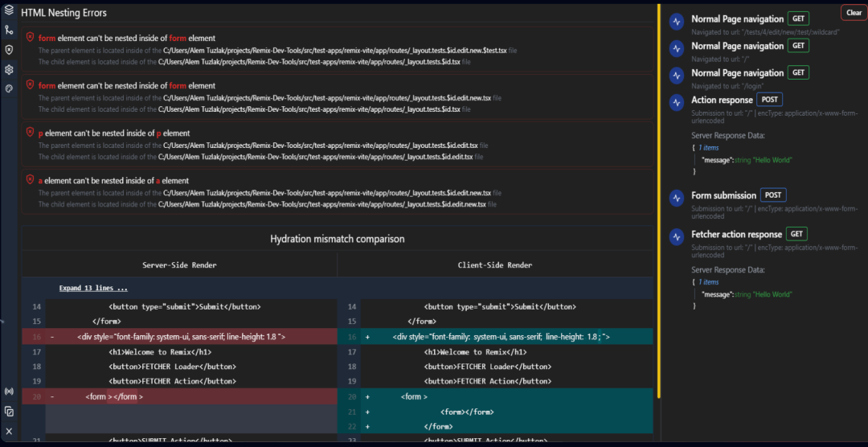Screen dimensions: 868x447
Task: Click the yellow vertical scrollbar
Action: pyautogui.click(x=659, y=199)
